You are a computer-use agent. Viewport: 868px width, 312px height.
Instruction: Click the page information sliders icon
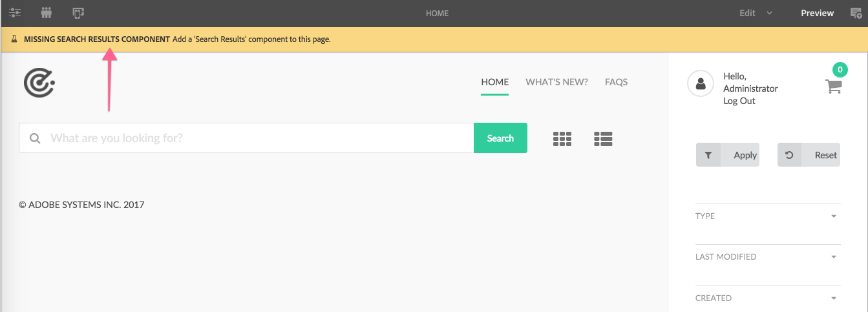click(x=15, y=12)
